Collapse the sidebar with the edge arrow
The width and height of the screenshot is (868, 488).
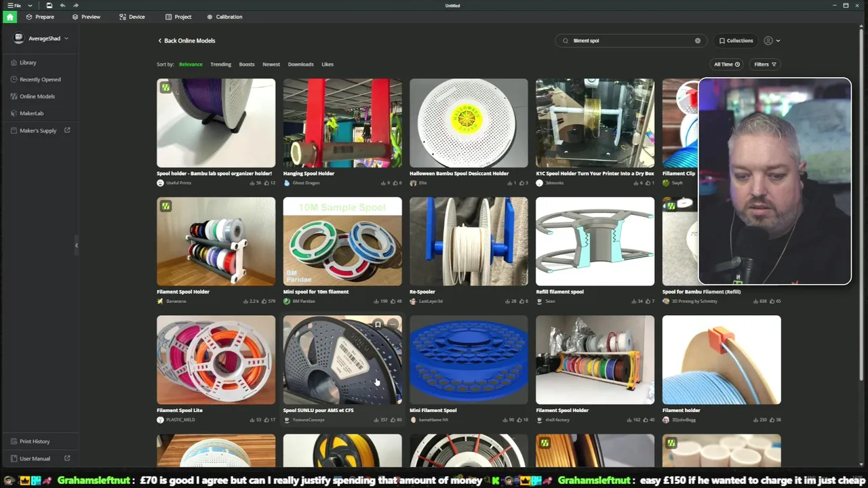coord(77,245)
